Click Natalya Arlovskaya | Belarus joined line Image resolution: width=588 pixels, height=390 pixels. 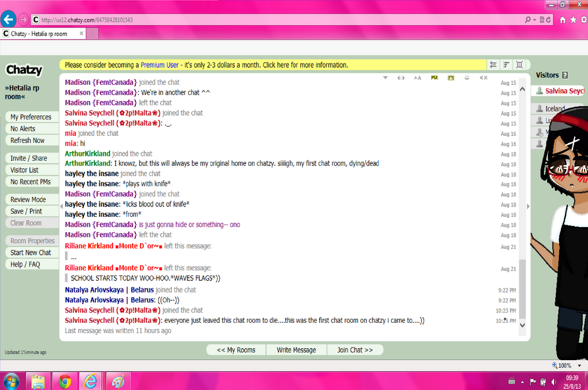pos(130,290)
